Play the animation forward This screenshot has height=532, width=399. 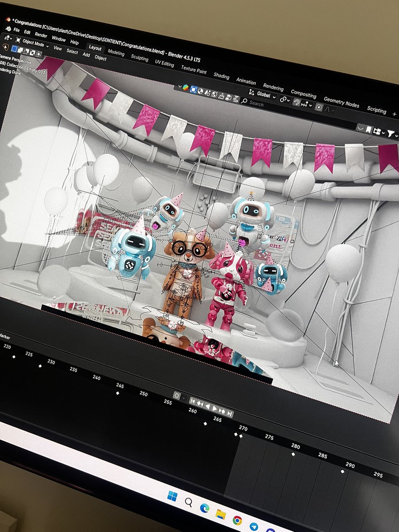coord(215,408)
